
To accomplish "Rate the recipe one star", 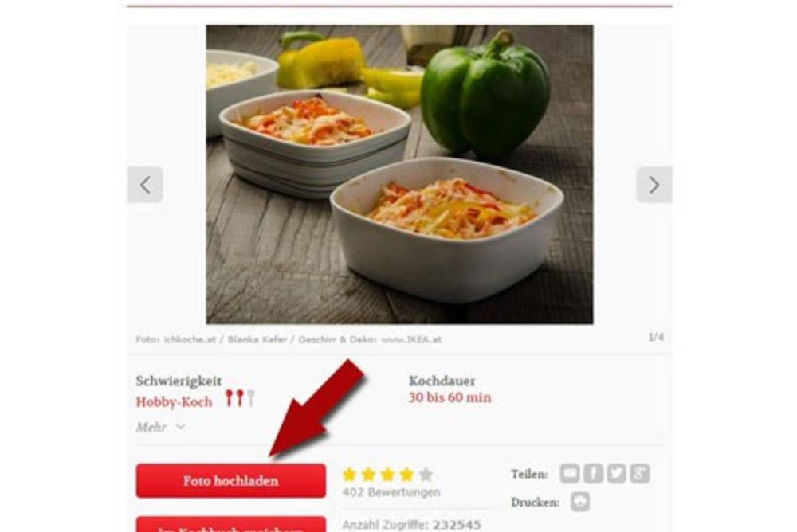I will (349, 475).
